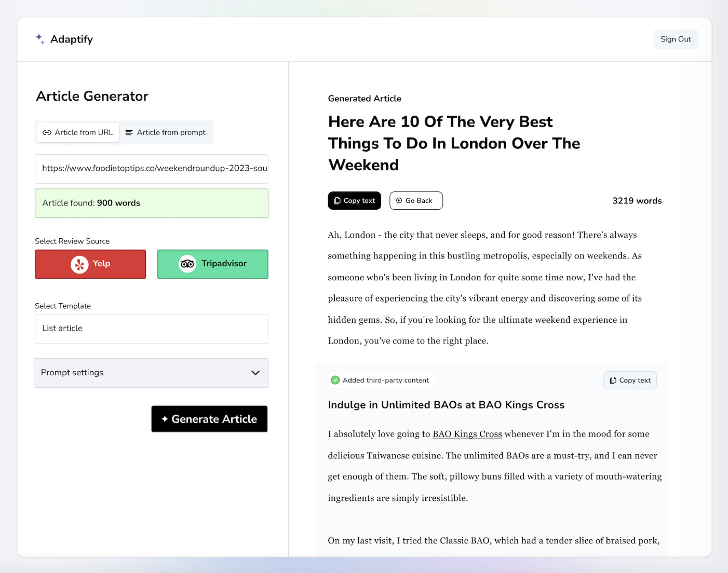Click the Tripadvisor owl icon
The width and height of the screenshot is (728, 573).
tap(186, 264)
